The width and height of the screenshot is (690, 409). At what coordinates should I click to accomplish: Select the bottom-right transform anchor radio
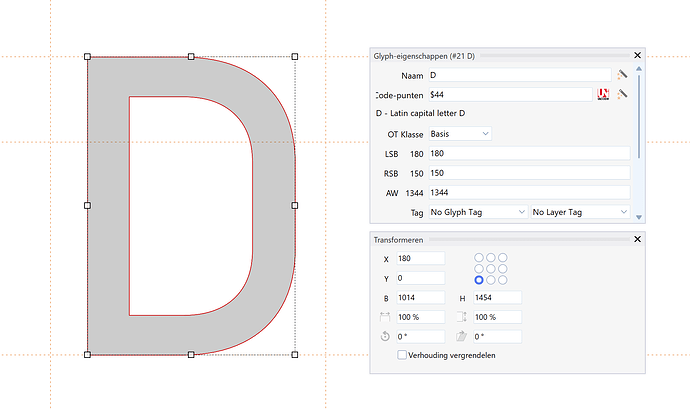503,280
